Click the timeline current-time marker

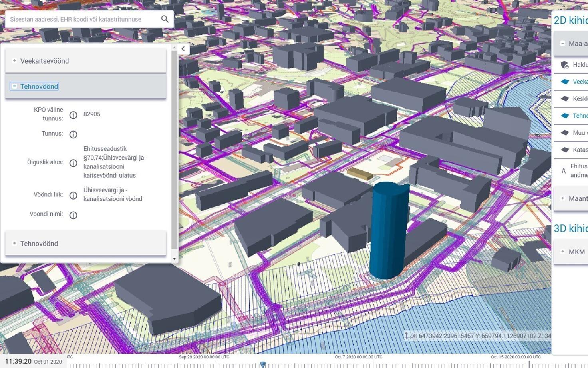point(263,364)
